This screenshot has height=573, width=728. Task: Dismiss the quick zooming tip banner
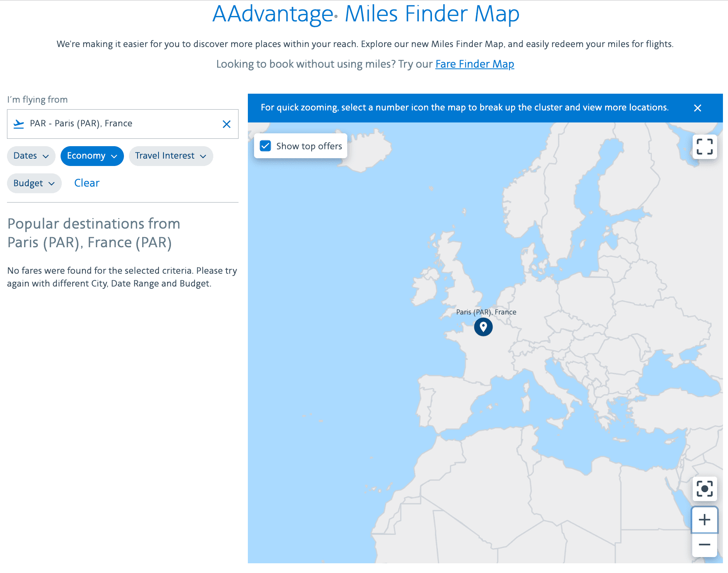pyautogui.click(x=698, y=108)
